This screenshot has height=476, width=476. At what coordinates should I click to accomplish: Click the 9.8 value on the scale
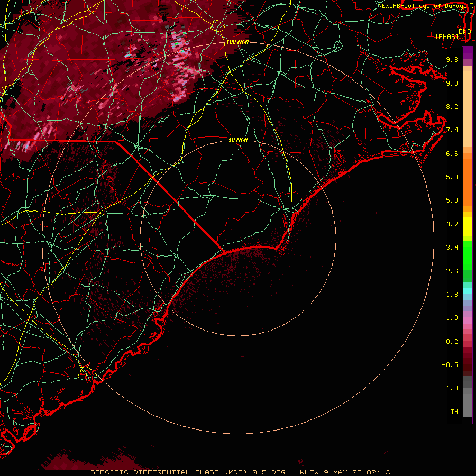tap(452, 59)
